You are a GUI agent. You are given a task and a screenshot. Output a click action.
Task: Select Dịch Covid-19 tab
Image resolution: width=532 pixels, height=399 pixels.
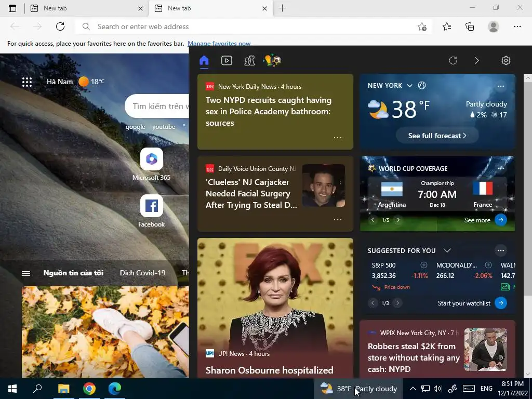tap(142, 273)
